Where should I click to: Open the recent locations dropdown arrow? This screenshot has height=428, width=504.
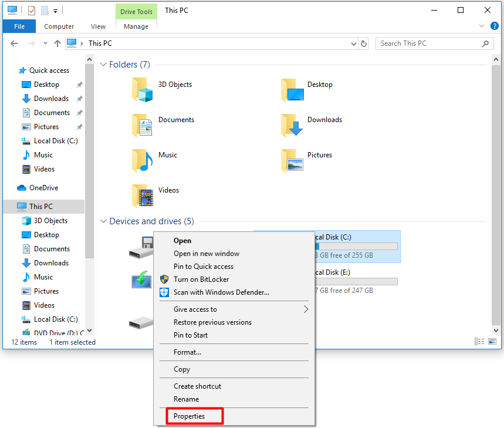(x=45, y=43)
